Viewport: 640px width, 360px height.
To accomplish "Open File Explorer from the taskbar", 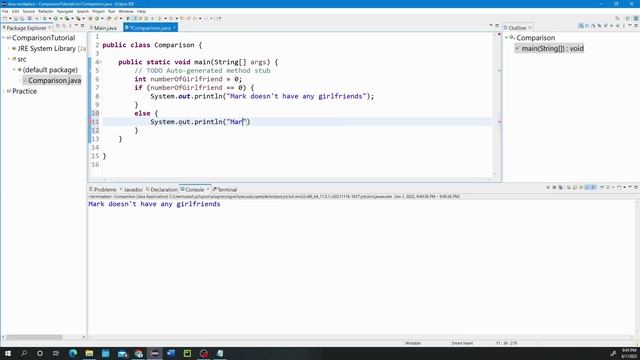I will [x=89, y=353].
